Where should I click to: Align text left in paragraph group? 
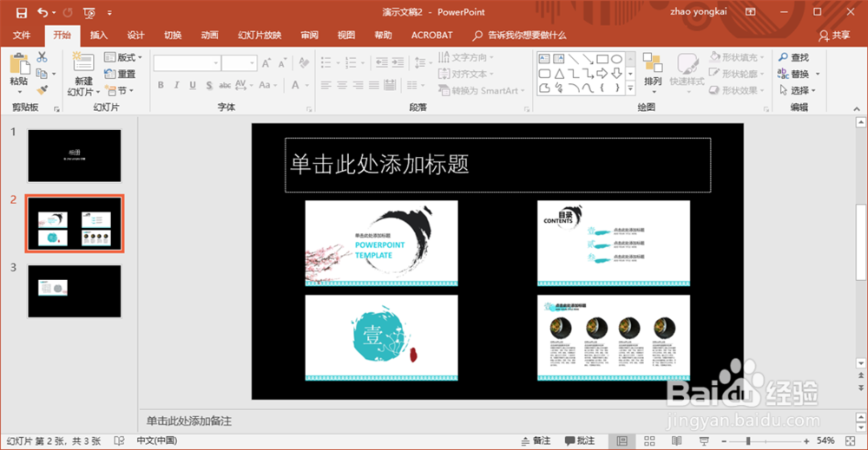coord(326,85)
